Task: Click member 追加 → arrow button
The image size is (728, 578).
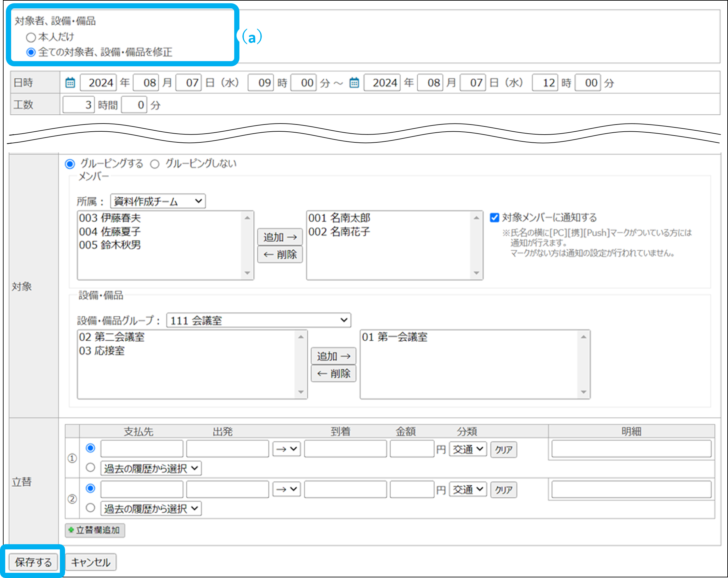Action: tap(279, 237)
